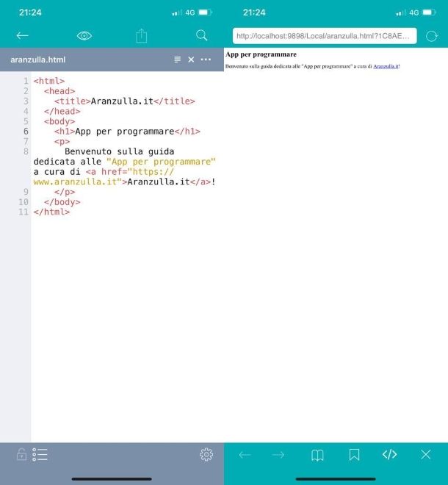Go back in browser preview
448x485 pixels.
245,455
